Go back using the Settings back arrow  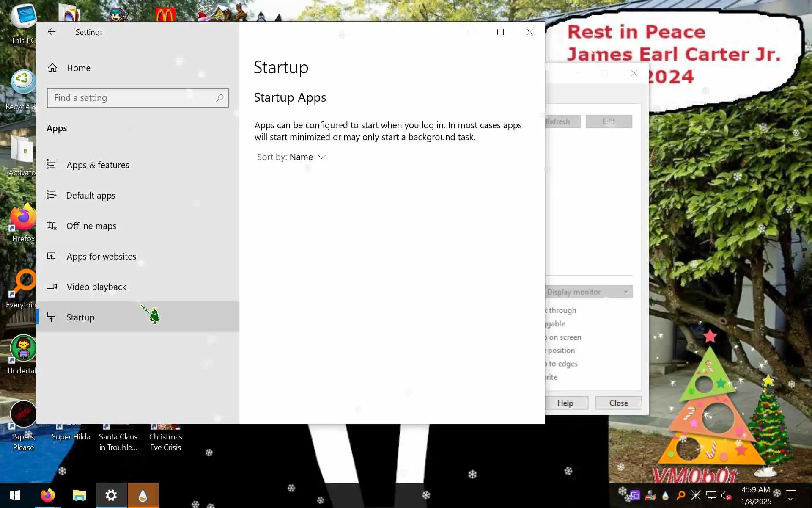pyautogui.click(x=52, y=32)
